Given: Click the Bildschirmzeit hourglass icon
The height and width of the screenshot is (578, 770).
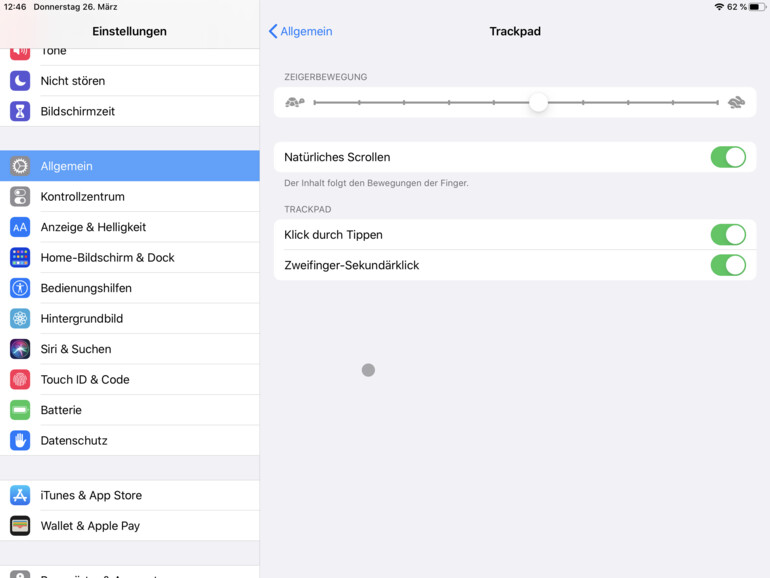Looking at the screenshot, I should 20,111.
